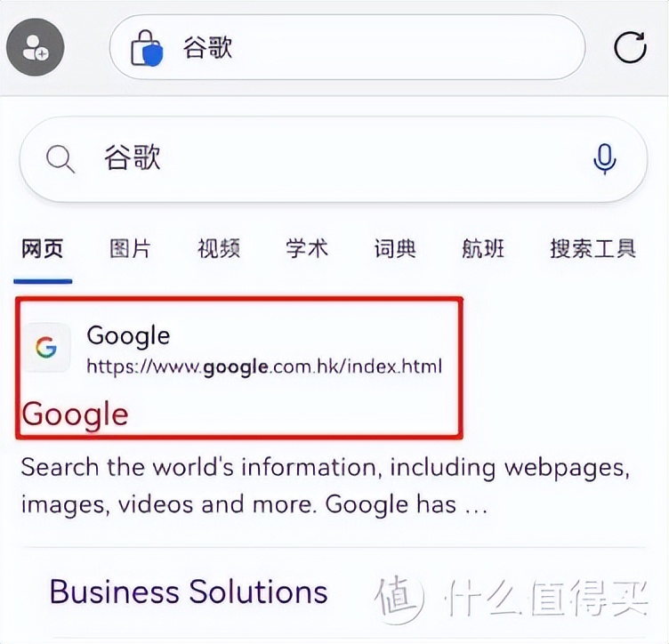Start voice search with microphone icon

point(605,159)
